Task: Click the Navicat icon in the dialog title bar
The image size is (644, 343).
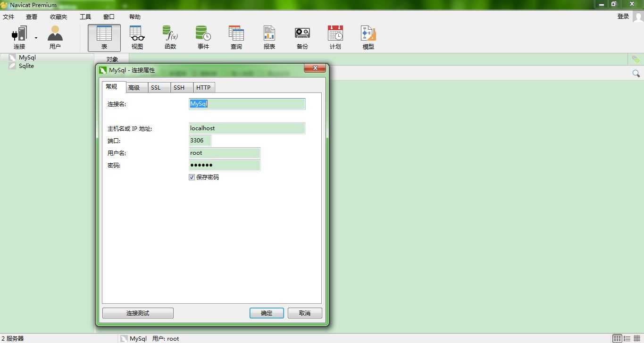Action: point(103,70)
